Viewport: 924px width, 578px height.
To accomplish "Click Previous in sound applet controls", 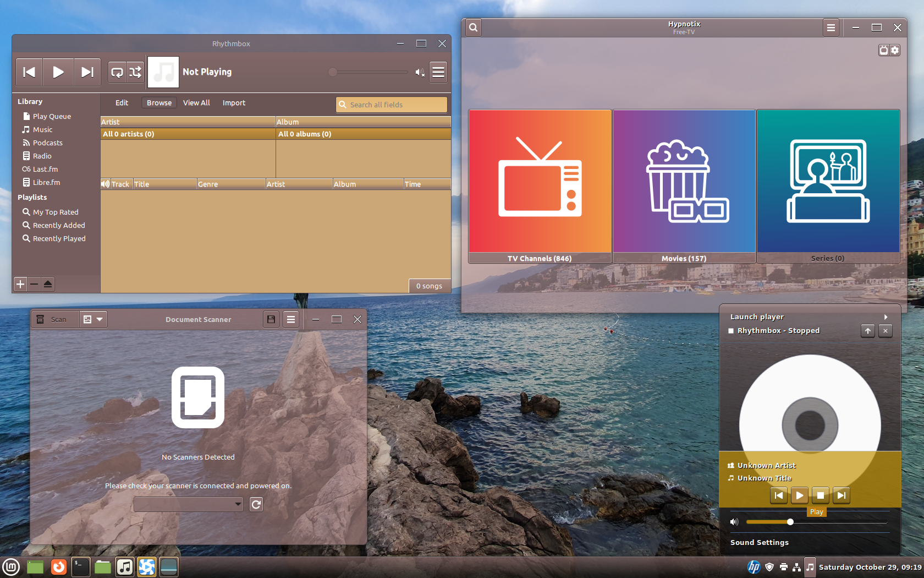I will coord(779,495).
